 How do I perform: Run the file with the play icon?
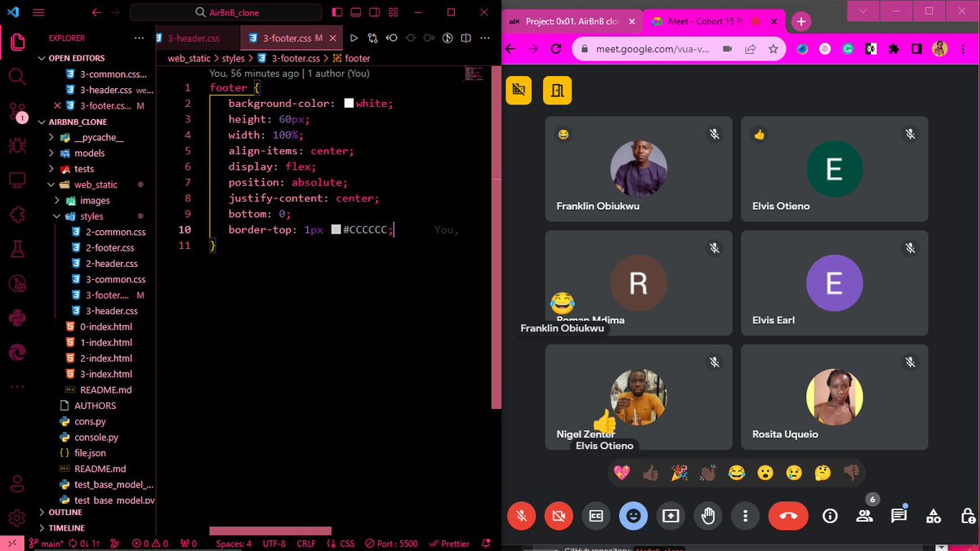pyautogui.click(x=354, y=38)
